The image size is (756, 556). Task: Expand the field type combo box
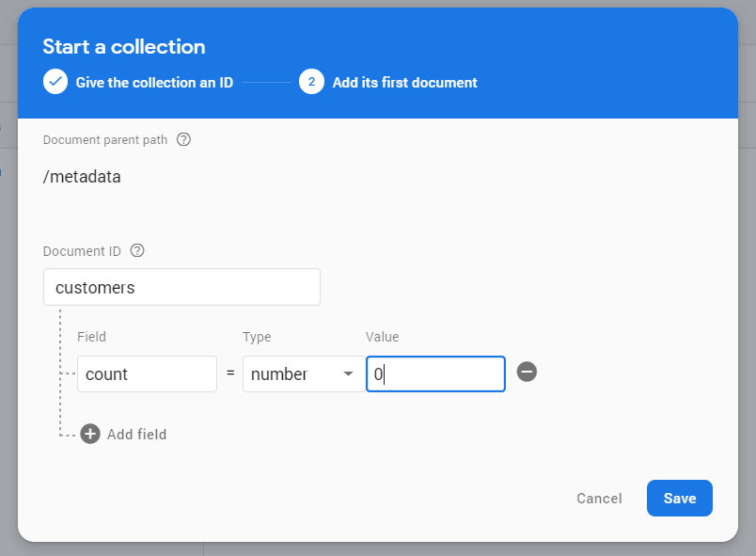pos(303,374)
